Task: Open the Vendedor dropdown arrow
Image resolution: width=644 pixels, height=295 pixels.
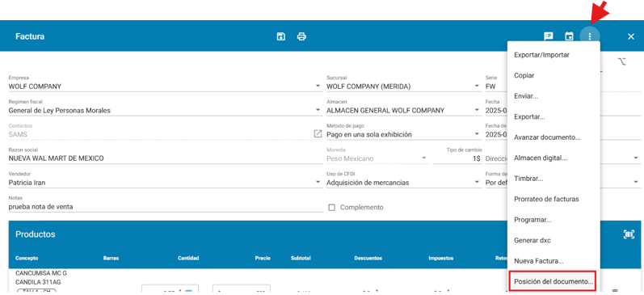Action: [x=318, y=182]
